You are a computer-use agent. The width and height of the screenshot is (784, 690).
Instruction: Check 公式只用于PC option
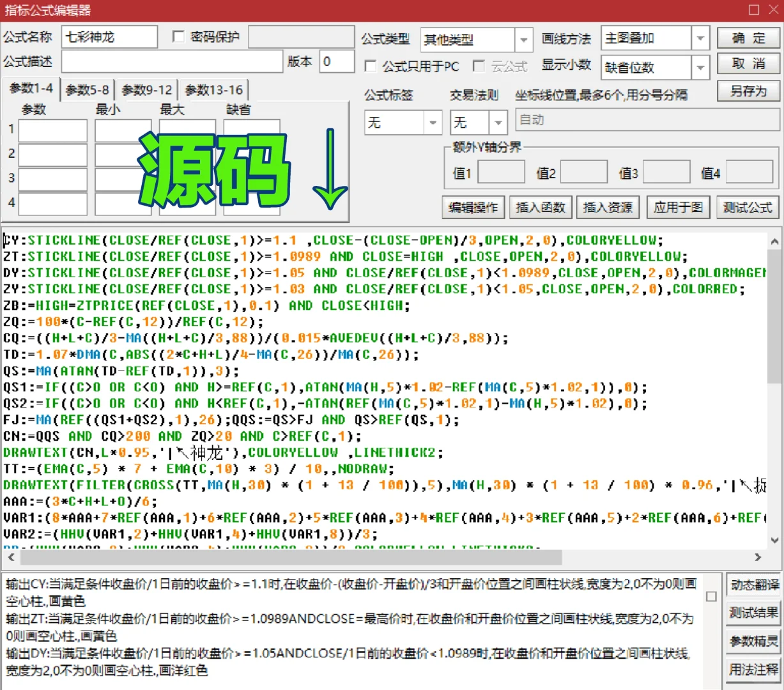pos(370,66)
